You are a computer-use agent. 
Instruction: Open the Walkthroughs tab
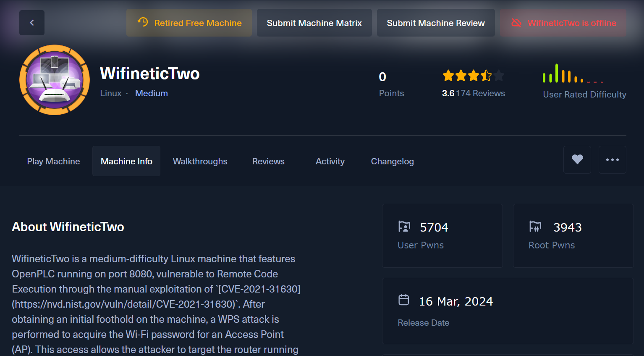(200, 161)
